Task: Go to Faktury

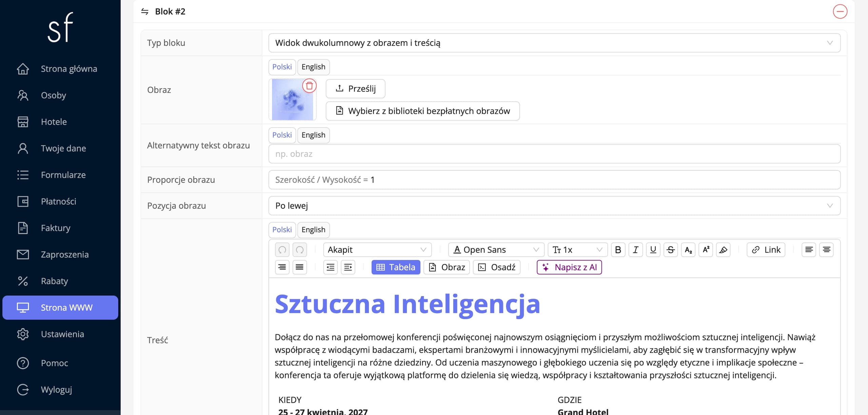Action: pyautogui.click(x=60, y=228)
